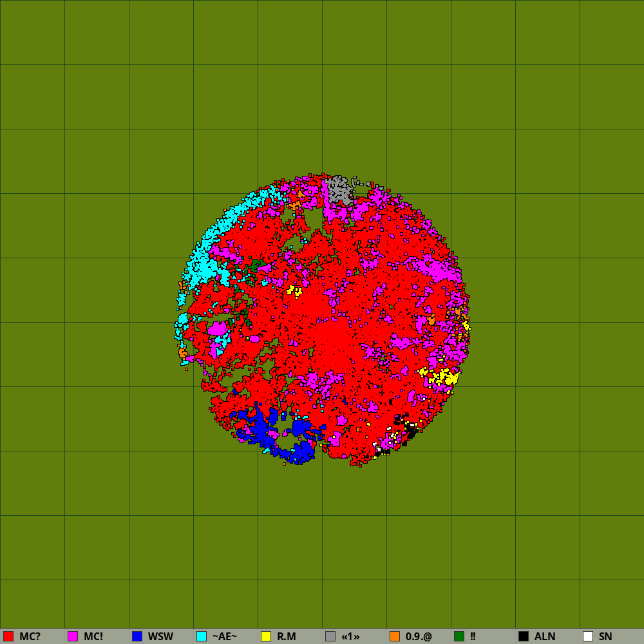Select the '«1»' legend label
The width and height of the screenshot is (644, 644).
tap(350, 636)
